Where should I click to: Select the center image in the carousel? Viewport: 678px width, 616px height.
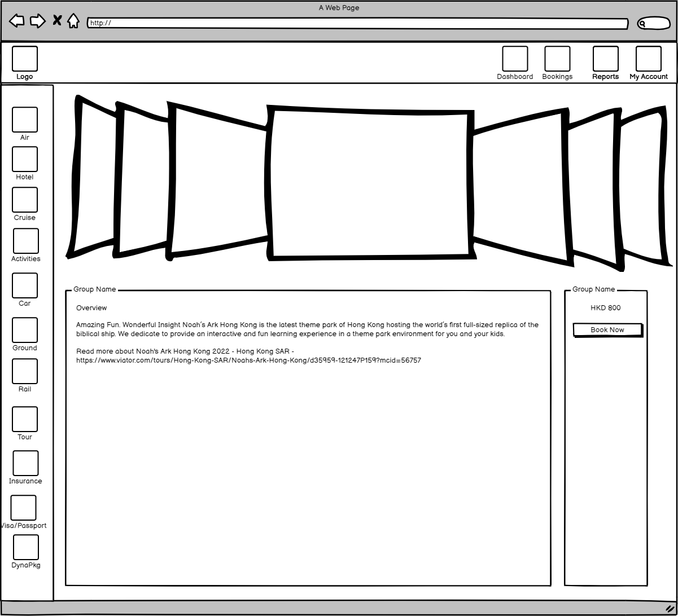(370, 184)
